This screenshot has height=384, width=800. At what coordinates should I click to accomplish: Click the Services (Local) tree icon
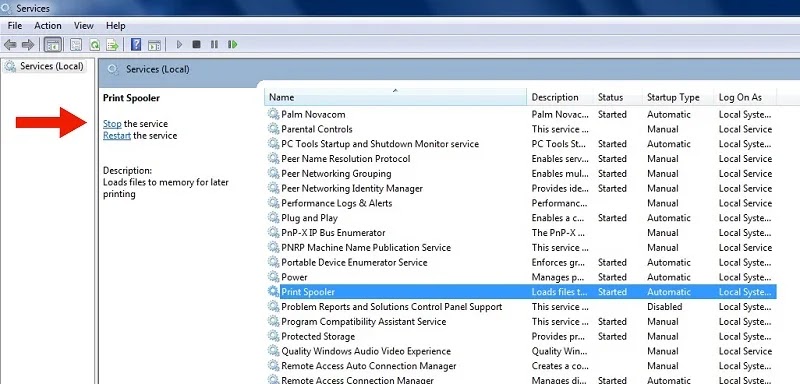[10, 66]
